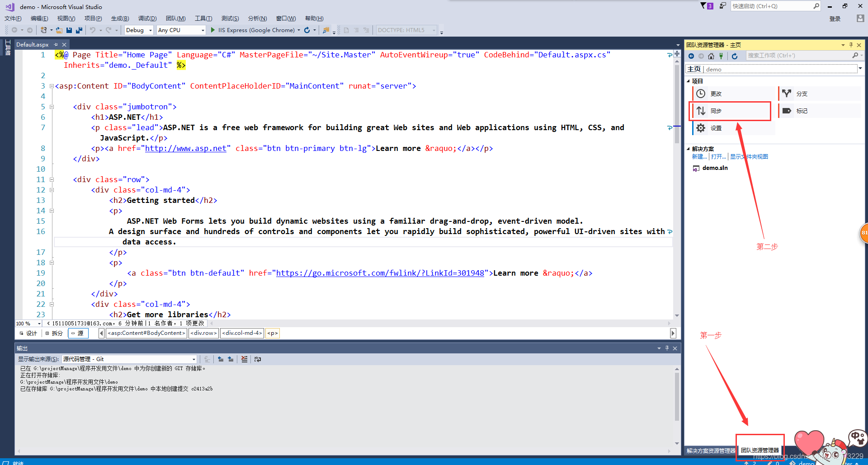The image size is (868, 465).
Task: Select the <div.col-md-4> breadcrumb tag
Action: [x=242, y=333]
